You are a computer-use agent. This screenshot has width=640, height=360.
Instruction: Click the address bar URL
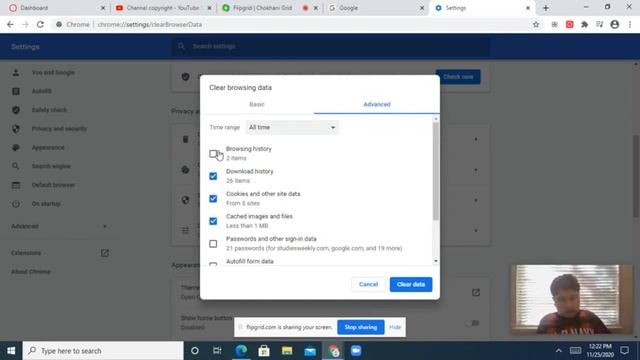pyautogui.click(x=150, y=24)
